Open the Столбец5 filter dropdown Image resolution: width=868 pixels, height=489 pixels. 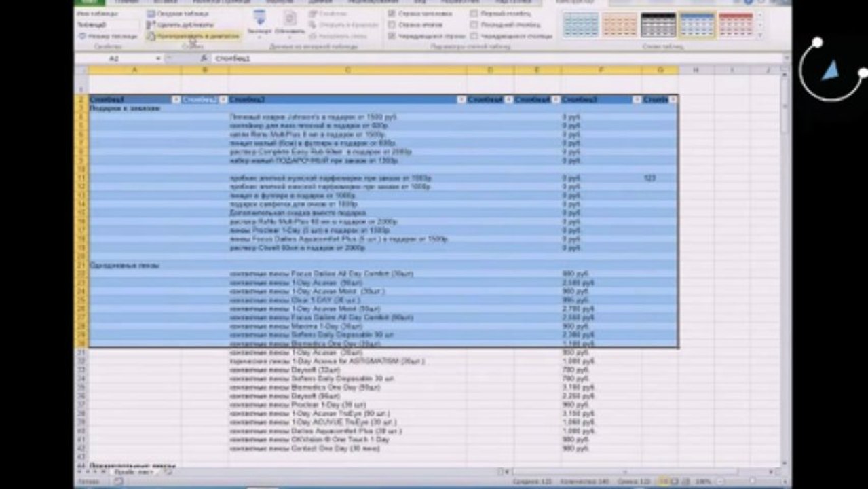[556, 100]
